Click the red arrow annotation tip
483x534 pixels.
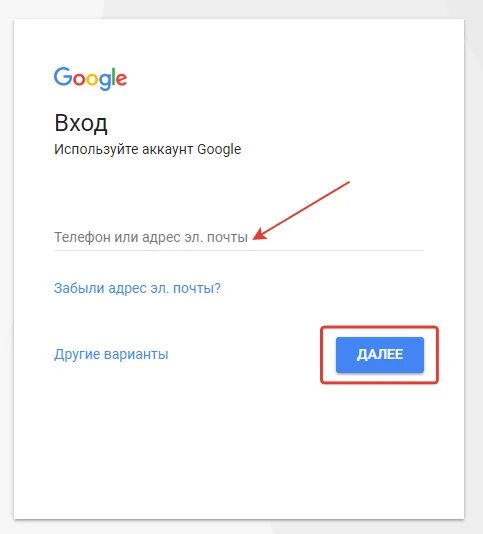click(x=255, y=238)
